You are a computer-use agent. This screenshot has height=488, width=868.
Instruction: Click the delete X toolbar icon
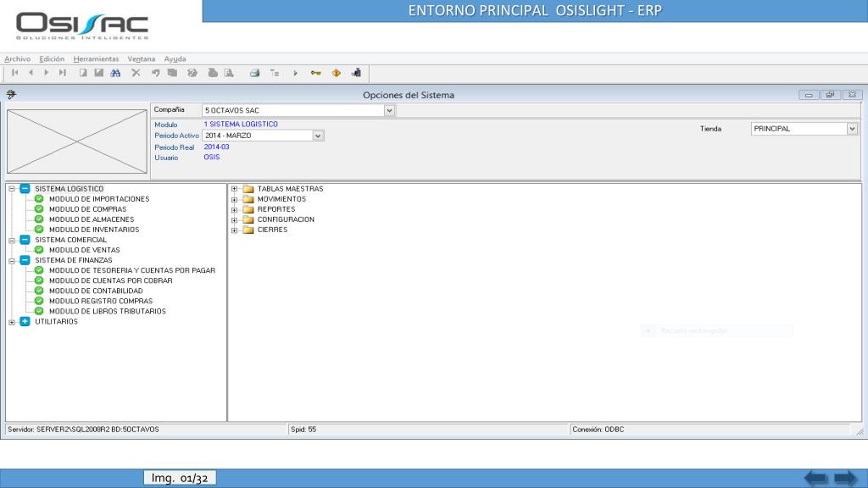136,73
